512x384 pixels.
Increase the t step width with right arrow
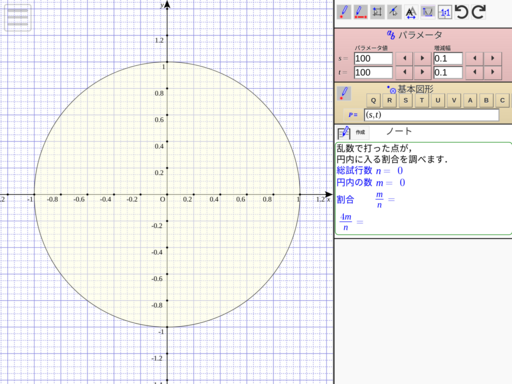click(493, 72)
